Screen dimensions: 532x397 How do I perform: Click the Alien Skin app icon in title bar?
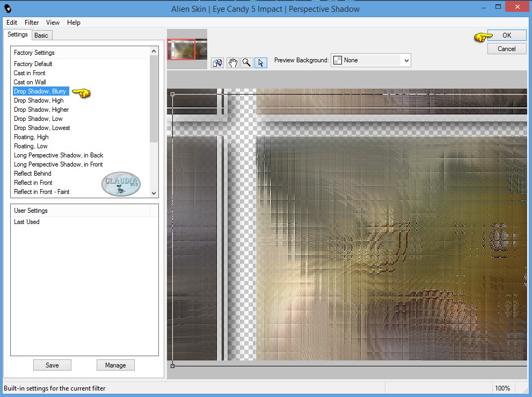point(8,9)
